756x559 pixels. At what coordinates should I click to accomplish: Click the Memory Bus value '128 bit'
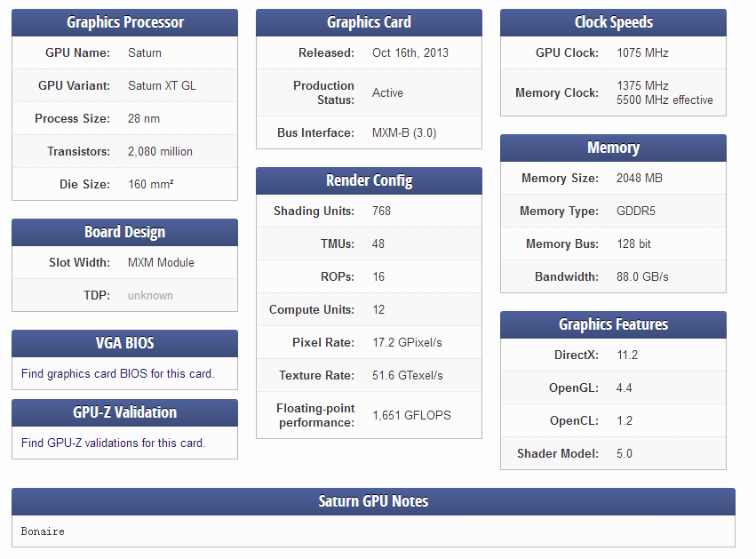tap(634, 244)
